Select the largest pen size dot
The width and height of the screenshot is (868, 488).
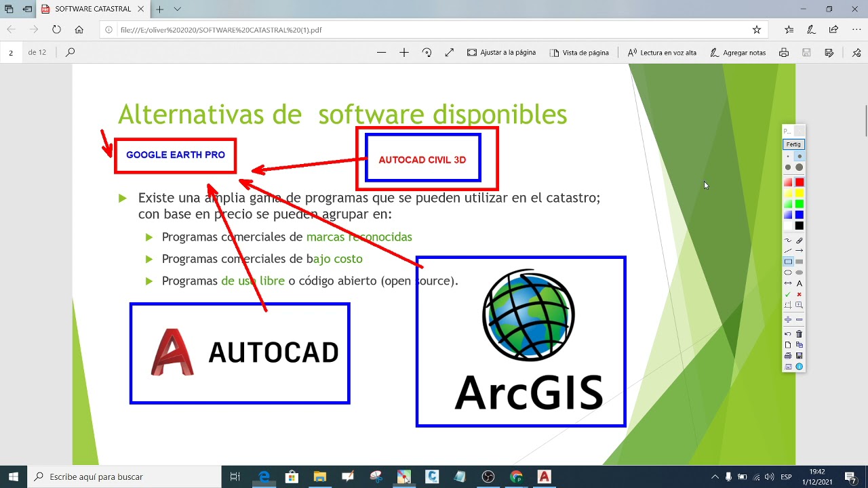point(800,167)
